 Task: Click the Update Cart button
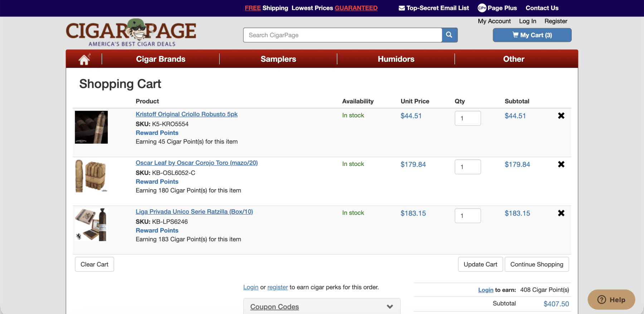(480, 264)
